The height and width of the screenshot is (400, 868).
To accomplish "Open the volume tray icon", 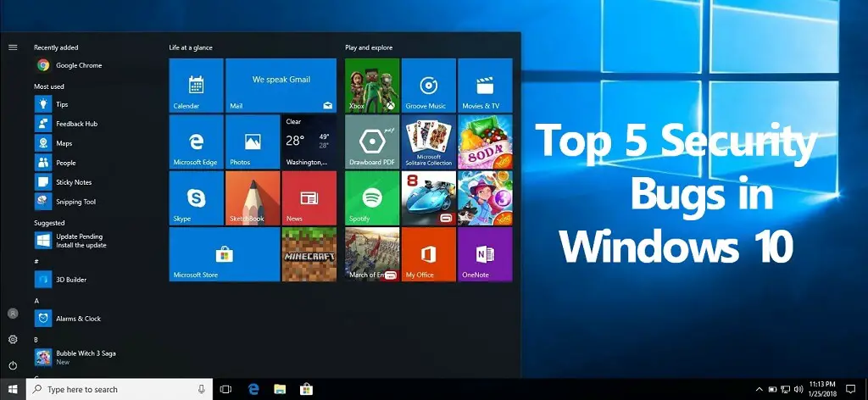I will pos(798,390).
